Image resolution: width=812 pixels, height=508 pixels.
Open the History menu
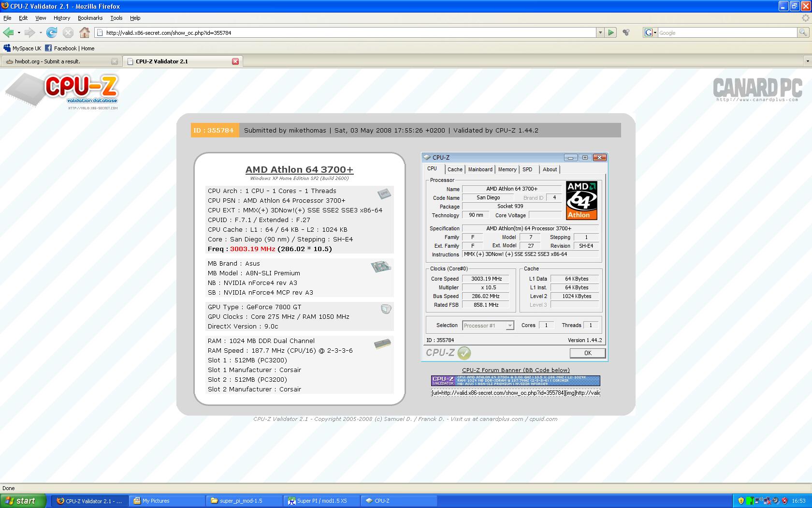[x=62, y=18]
